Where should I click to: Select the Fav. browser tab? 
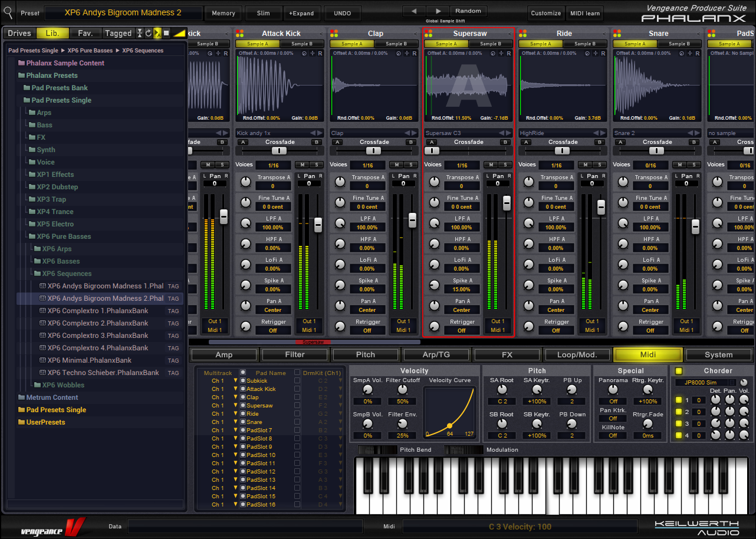tap(86, 34)
